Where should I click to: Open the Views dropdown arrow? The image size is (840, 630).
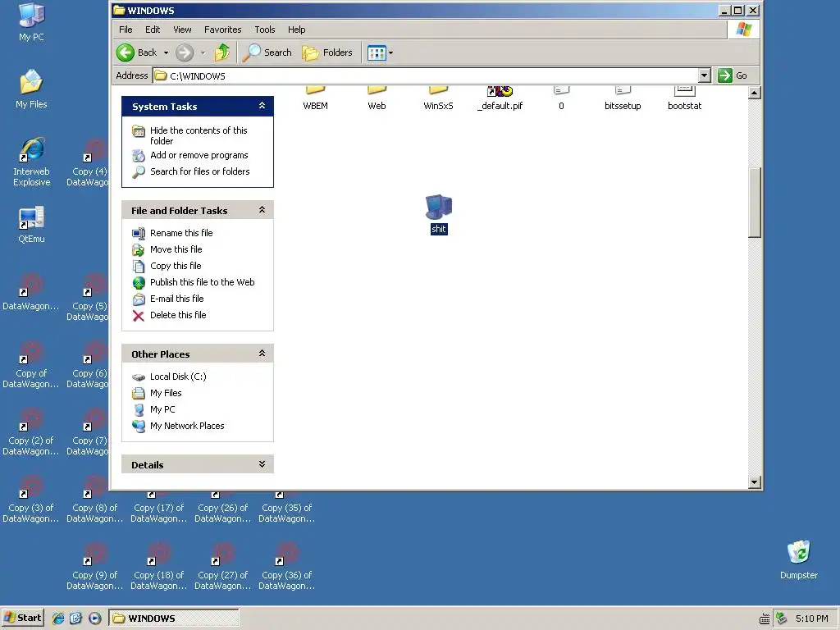390,53
